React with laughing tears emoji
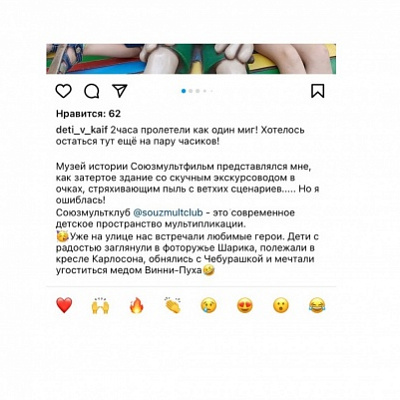The height and width of the screenshot is (400, 400). click(317, 305)
